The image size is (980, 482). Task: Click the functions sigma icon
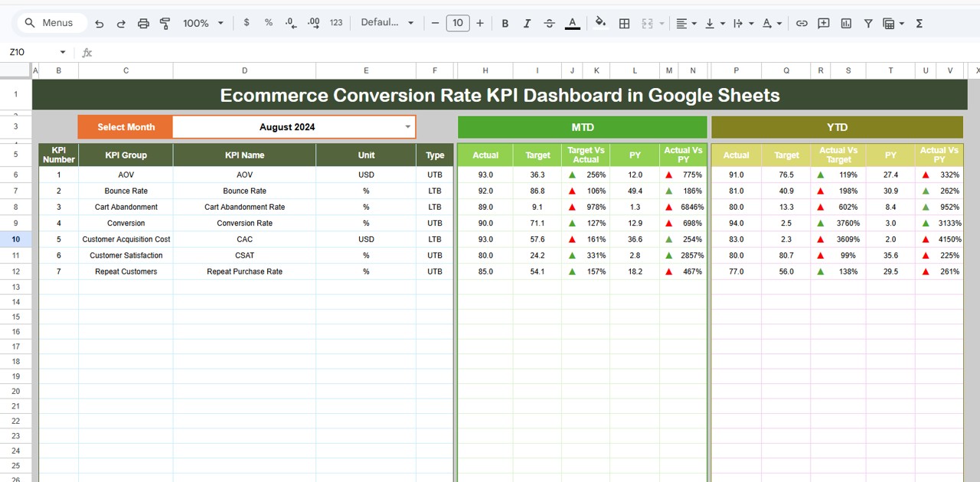(x=920, y=24)
